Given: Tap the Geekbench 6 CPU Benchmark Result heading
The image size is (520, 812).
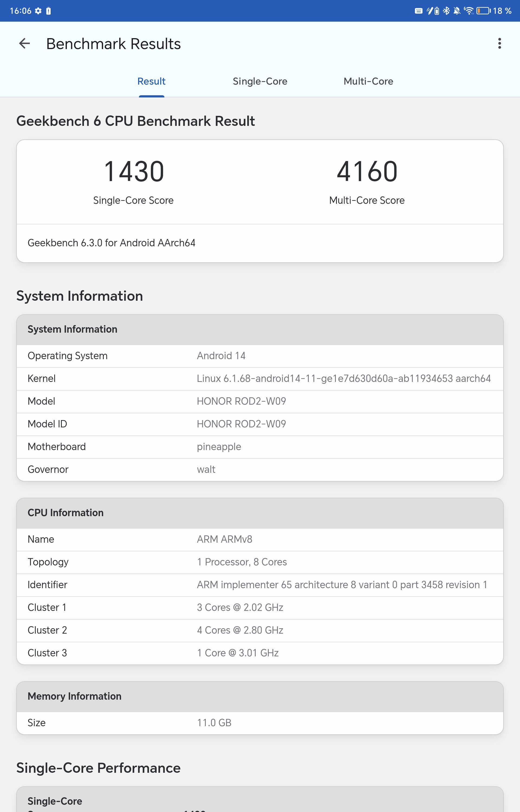Looking at the screenshot, I should [x=135, y=121].
